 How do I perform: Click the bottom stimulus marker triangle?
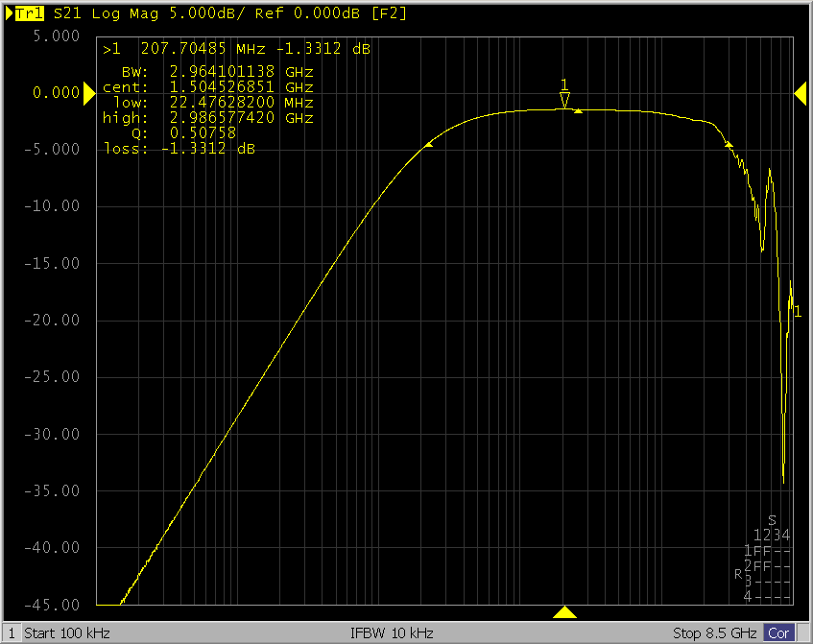tap(565, 612)
